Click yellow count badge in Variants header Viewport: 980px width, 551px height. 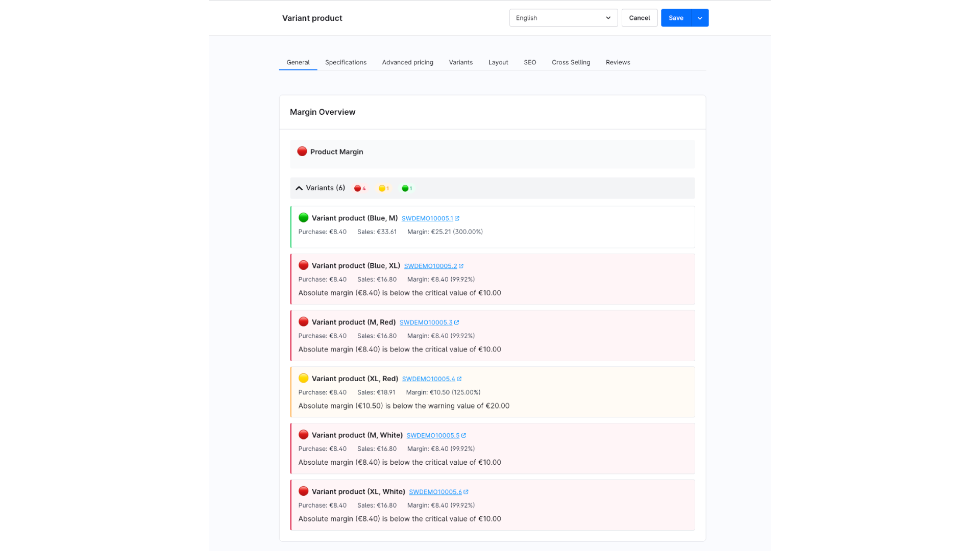click(x=384, y=188)
